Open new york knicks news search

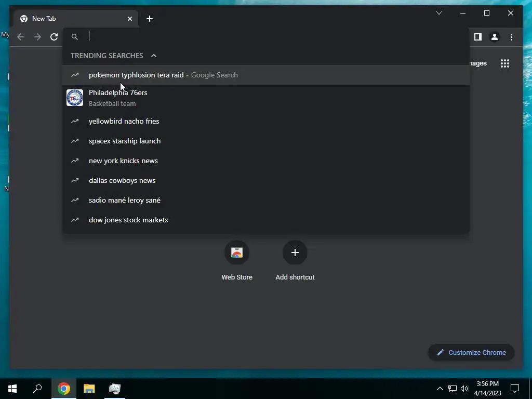point(266,161)
